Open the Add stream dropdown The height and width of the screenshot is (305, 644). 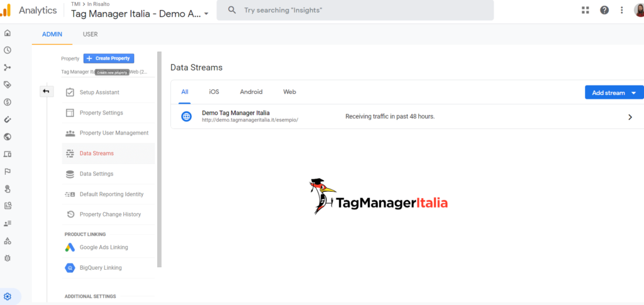click(x=614, y=93)
